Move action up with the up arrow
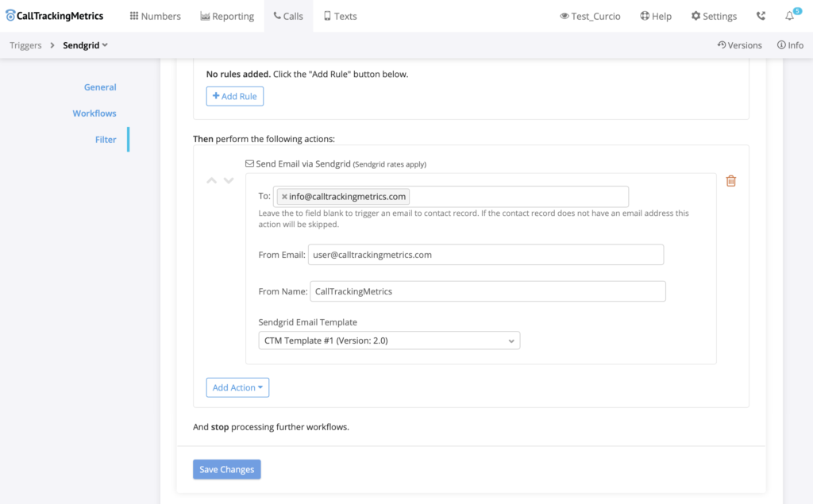 click(x=212, y=181)
